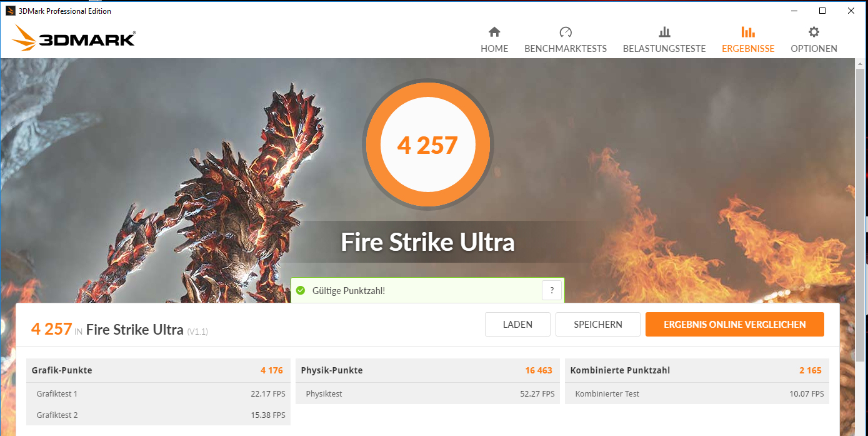Click the (V1.1) version label
This screenshot has width=868, height=436.
point(197,332)
